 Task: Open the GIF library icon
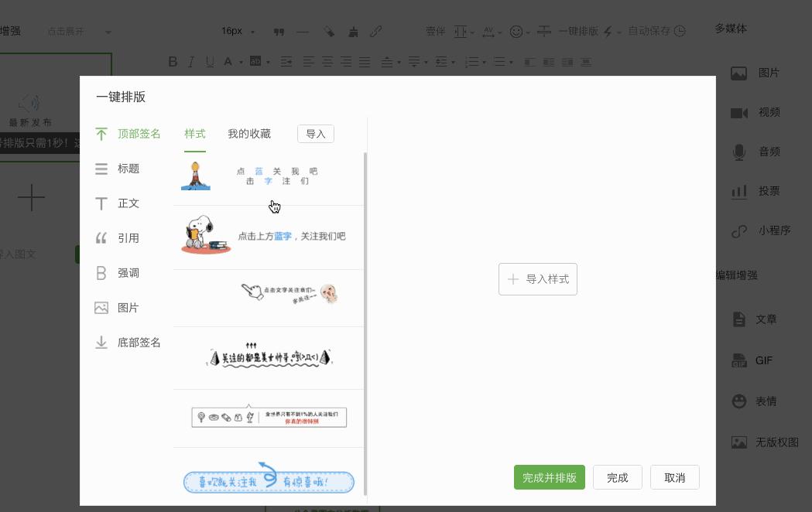[x=739, y=360]
